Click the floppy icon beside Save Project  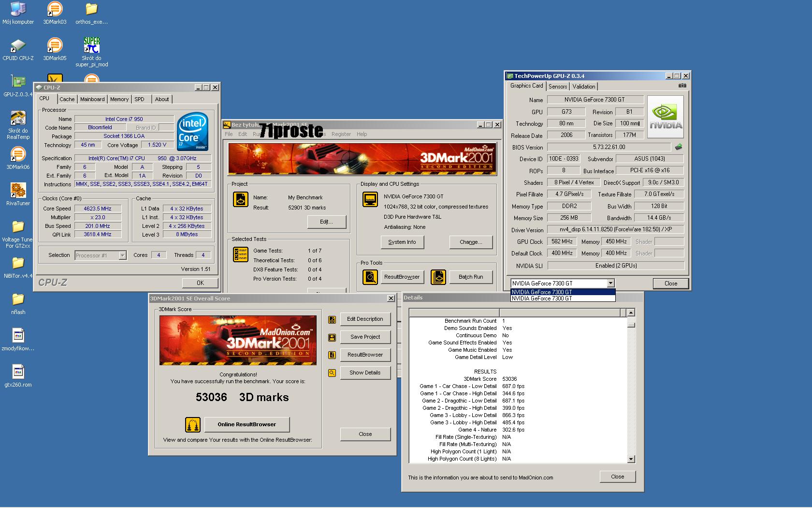pos(332,337)
